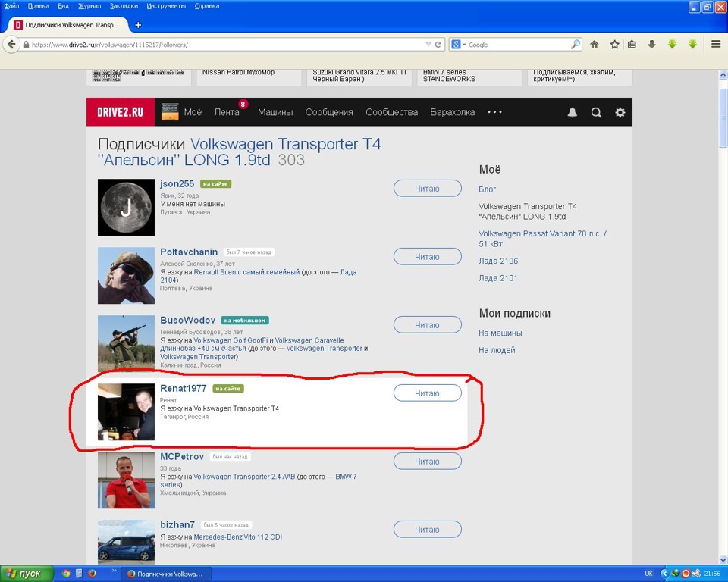Open the bookmarks list icon
This screenshot has width=728, height=582.
[x=632, y=45]
